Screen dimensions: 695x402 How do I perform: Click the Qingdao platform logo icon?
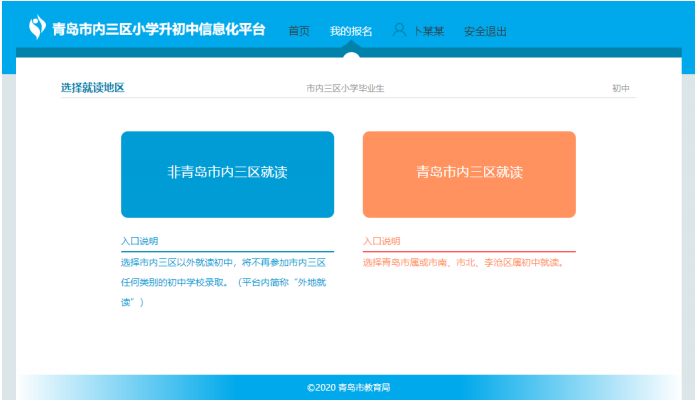(x=38, y=27)
